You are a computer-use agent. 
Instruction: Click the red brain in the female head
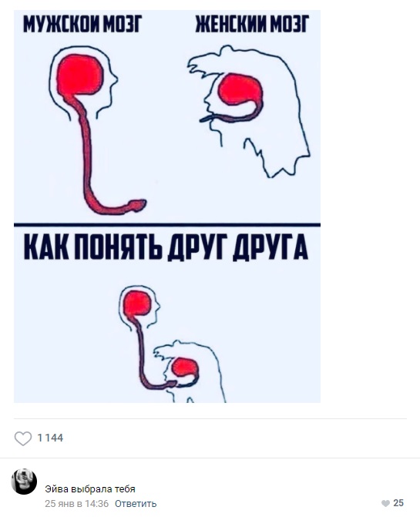240,89
